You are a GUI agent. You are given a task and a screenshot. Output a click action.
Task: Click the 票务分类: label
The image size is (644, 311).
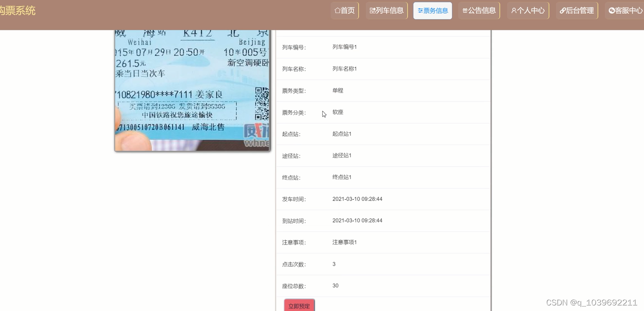[294, 113]
